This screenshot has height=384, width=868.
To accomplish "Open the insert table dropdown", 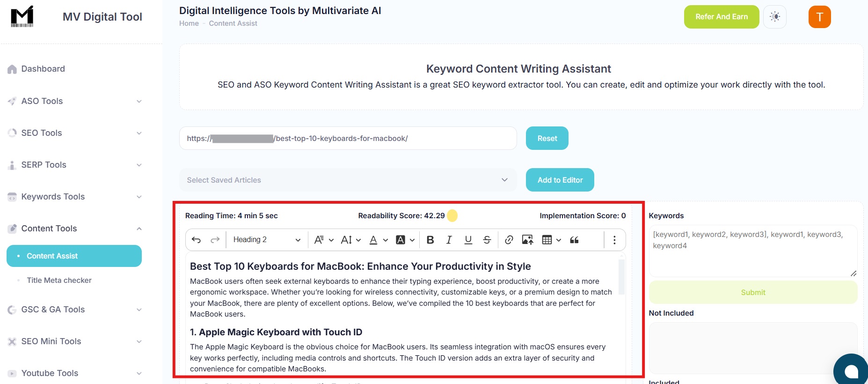I will click(x=551, y=240).
